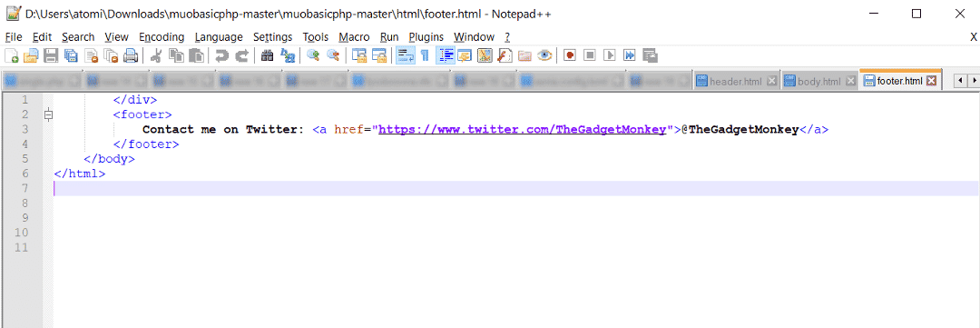This screenshot has height=328, width=980.
Task: Open the Window menu
Action: coord(474,37)
